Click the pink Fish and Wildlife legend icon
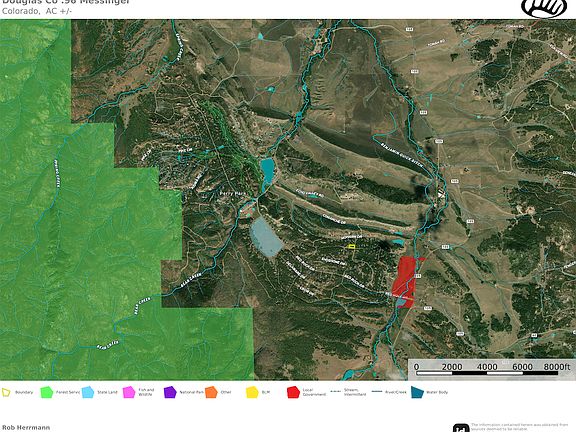576x432 pixels. 129,392
